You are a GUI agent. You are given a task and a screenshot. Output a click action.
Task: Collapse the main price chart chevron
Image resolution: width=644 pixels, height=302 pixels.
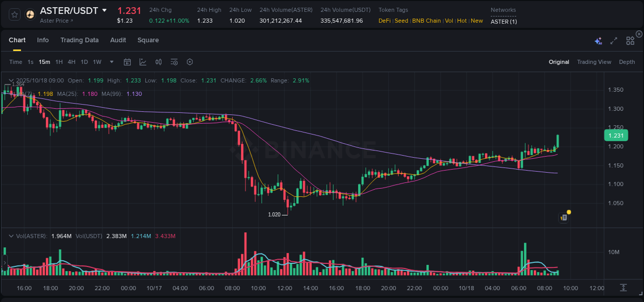(x=11, y=80)
